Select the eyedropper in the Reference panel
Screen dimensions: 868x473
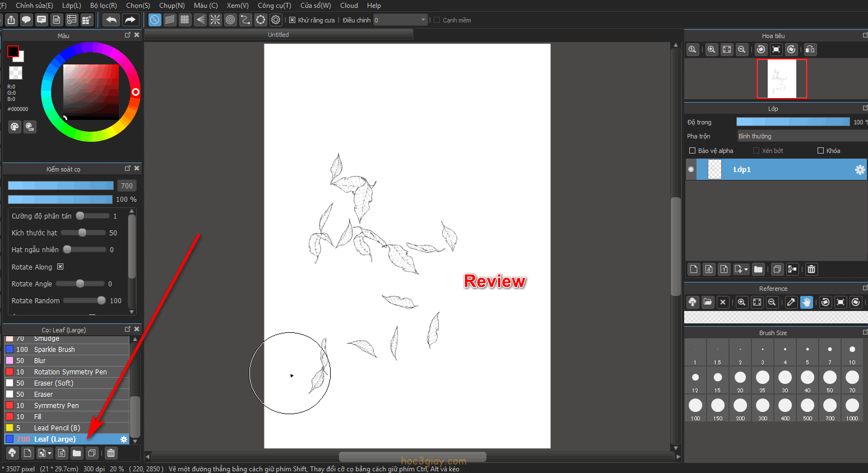click(x=791, y=302)
